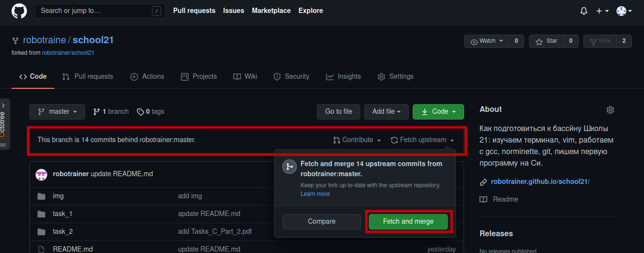
Task: Click the Watch button
Action: 486,41
